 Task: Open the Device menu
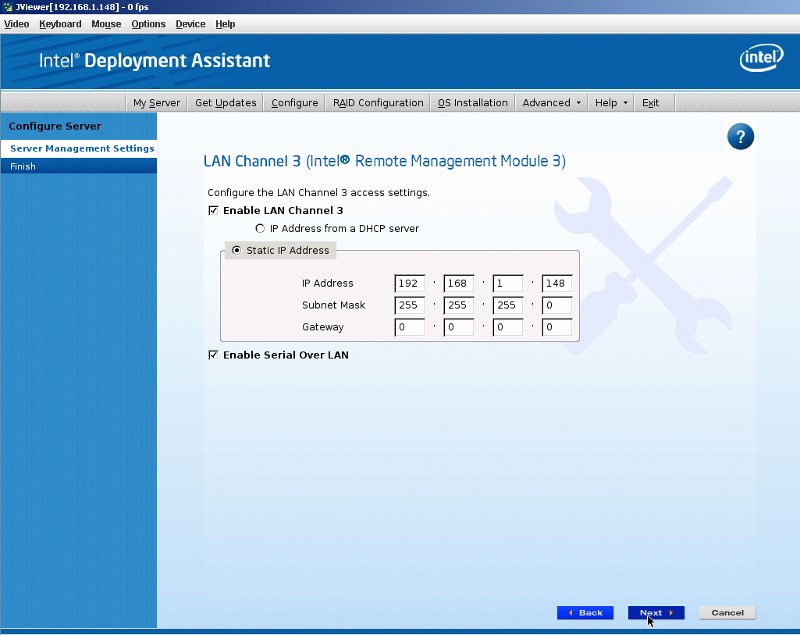tap(190, 24)
